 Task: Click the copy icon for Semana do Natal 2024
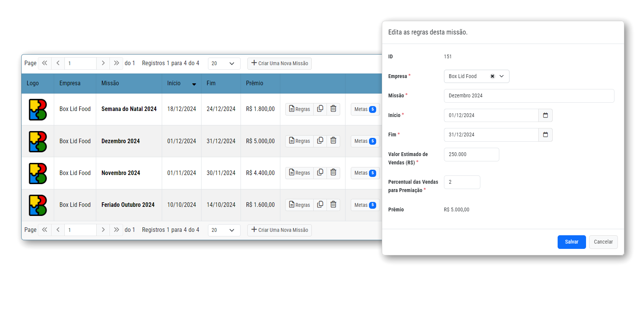point(320,109)
